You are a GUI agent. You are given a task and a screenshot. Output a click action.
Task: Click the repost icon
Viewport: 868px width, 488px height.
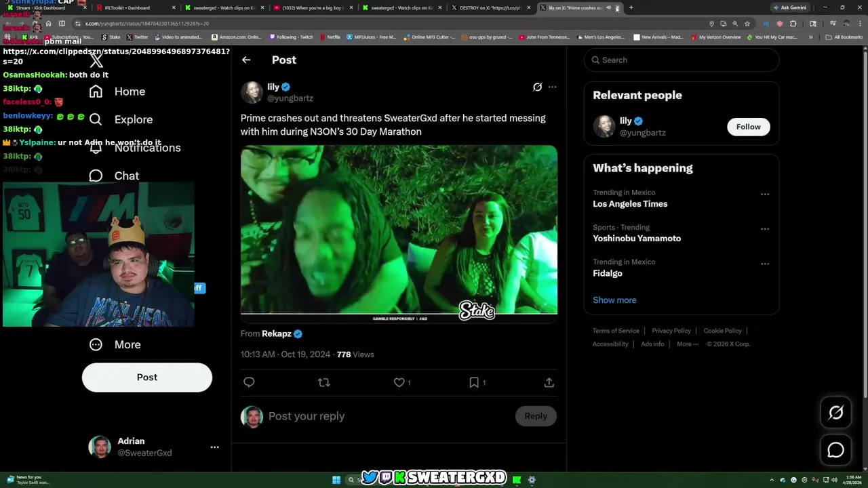coord(324,382)
